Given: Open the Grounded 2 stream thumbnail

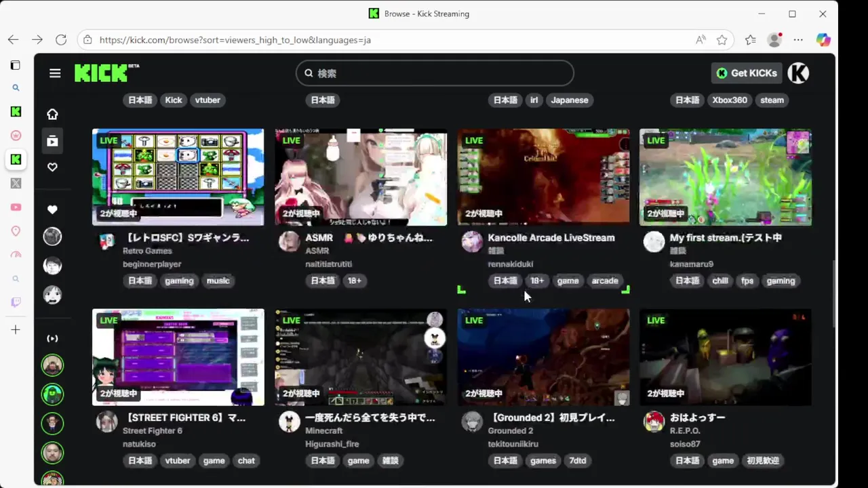Looking at the screenshot, I should tap(544, 357).
